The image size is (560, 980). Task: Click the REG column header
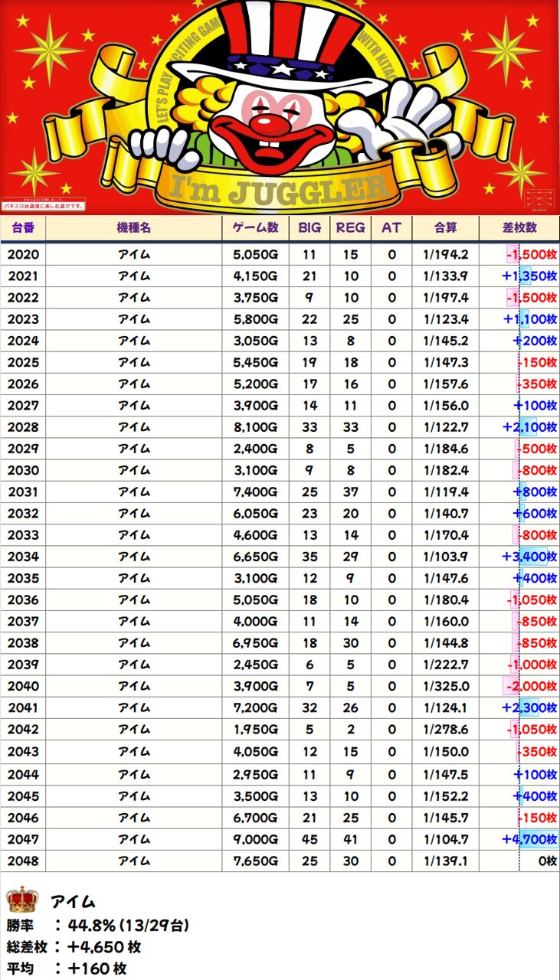pyautogui.click(x=351, y=228)
